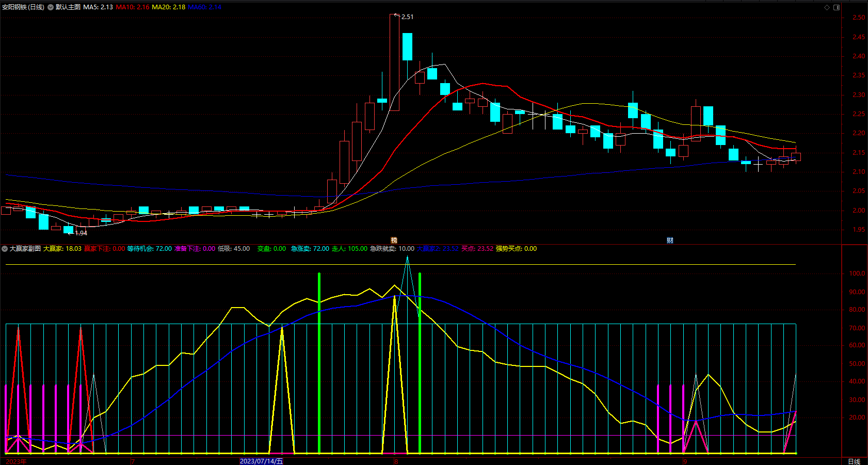Click the 安阳钢铁 (日线) stock title
Image resolution: width=868 pixels, height=465 pixels.
[23, 7]
